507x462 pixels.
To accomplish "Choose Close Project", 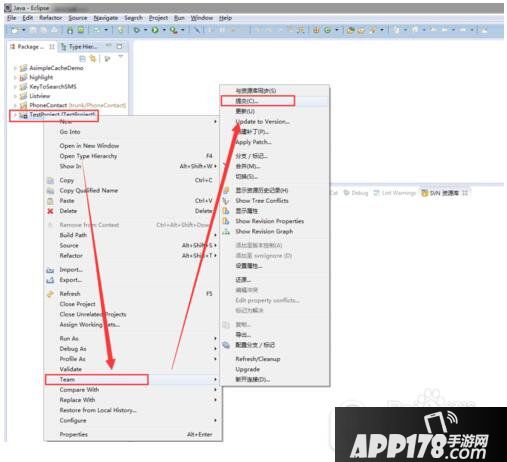I will click(77, 304).
